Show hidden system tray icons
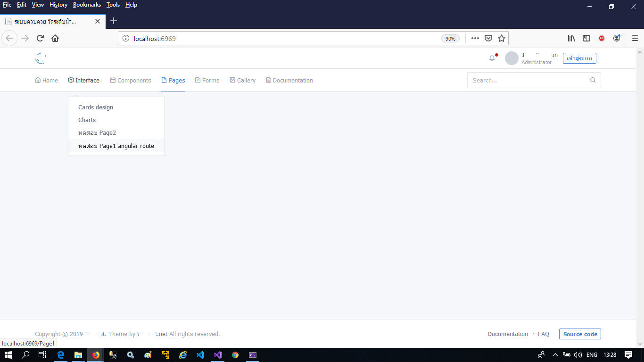 (555, 355)
